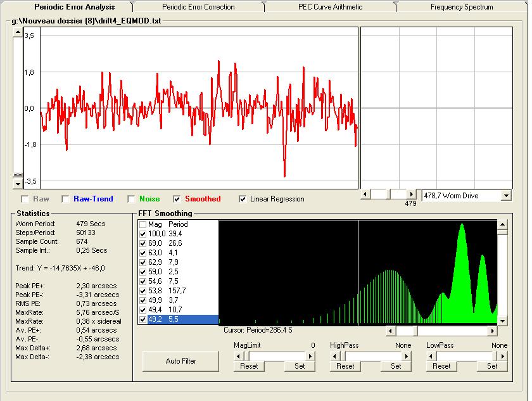Click worm period scrollbar right arrow

[412, 194]
